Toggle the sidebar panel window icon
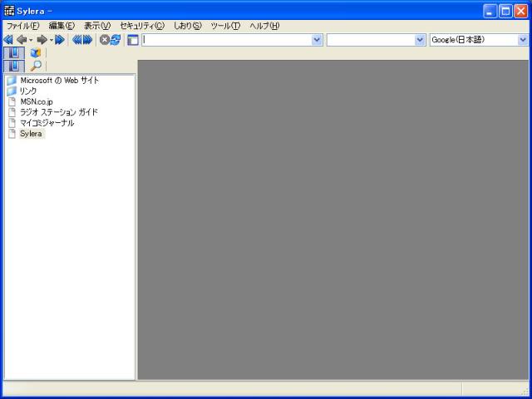This screenshot has width=532, height=399. click(133, 40)
